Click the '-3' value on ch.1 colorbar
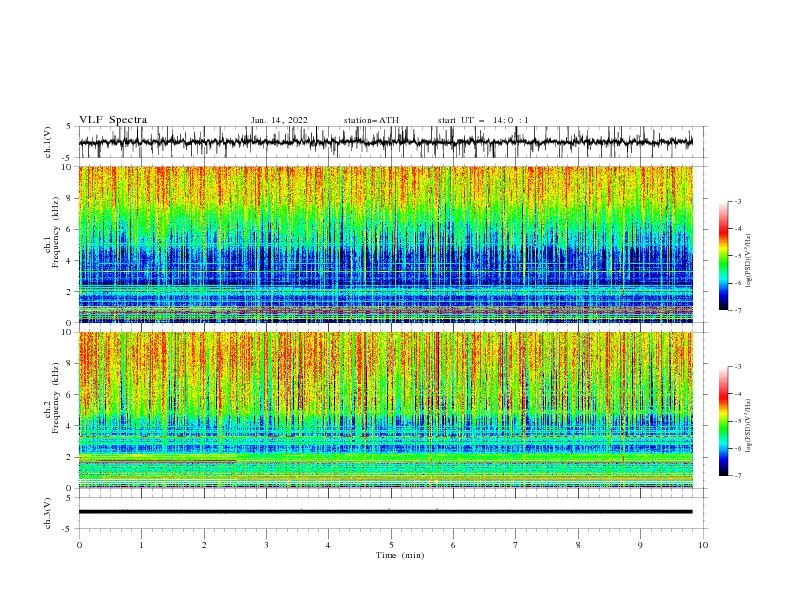792x612 pixels. coord(737,201)
